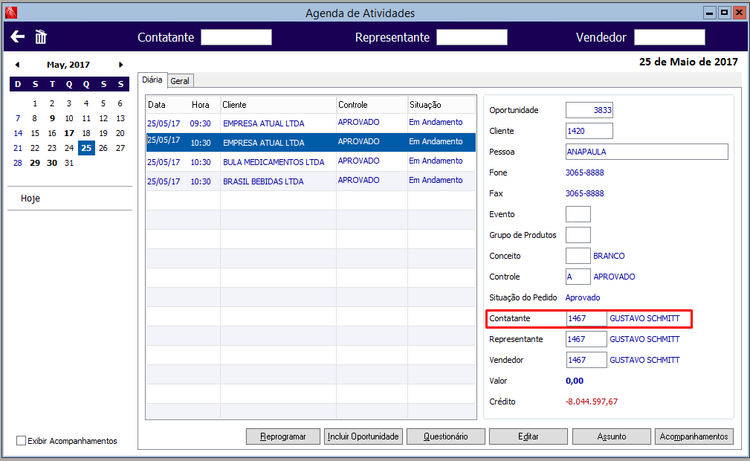The height and width of the screenshot is (461, 750).
Task: Click the Crédito value -8.044.597,67
Action: point(592,402)
